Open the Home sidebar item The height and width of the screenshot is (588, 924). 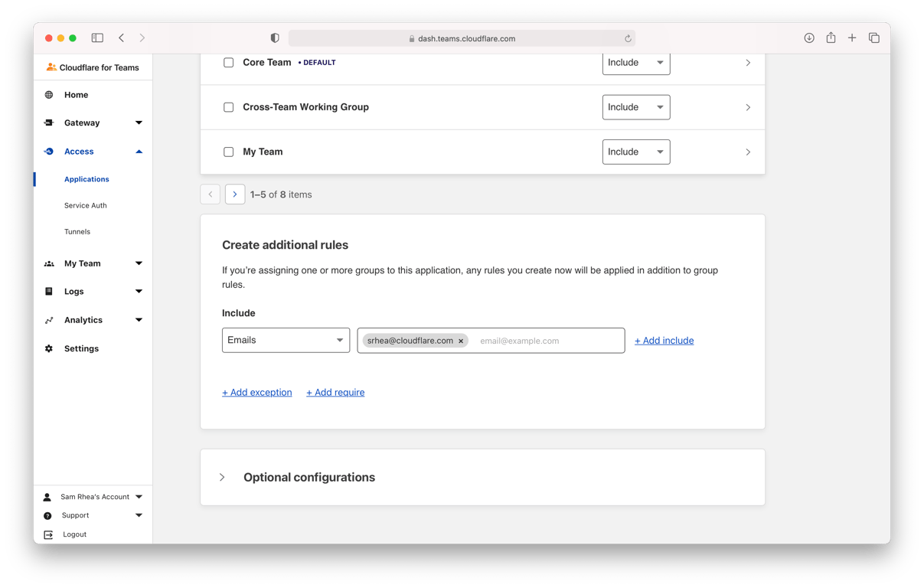click(x=76, y=95)
